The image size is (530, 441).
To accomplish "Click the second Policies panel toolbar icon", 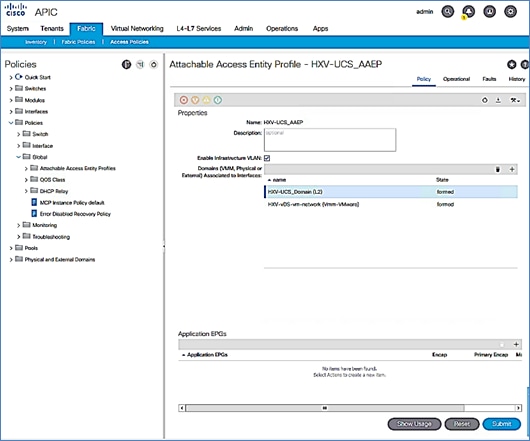I will (x=140, y=64).
